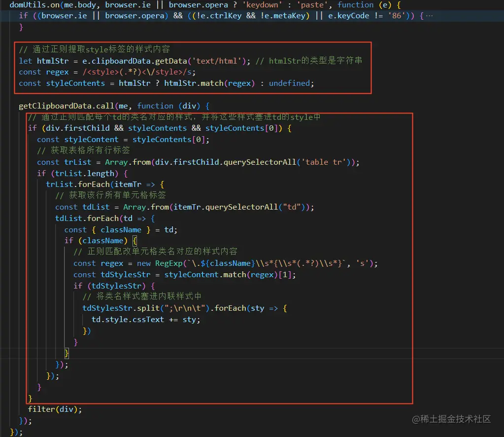The image size is (504, 437).
Task: Click the "if (trList.length) {" line
Action: tap(82, 174)
